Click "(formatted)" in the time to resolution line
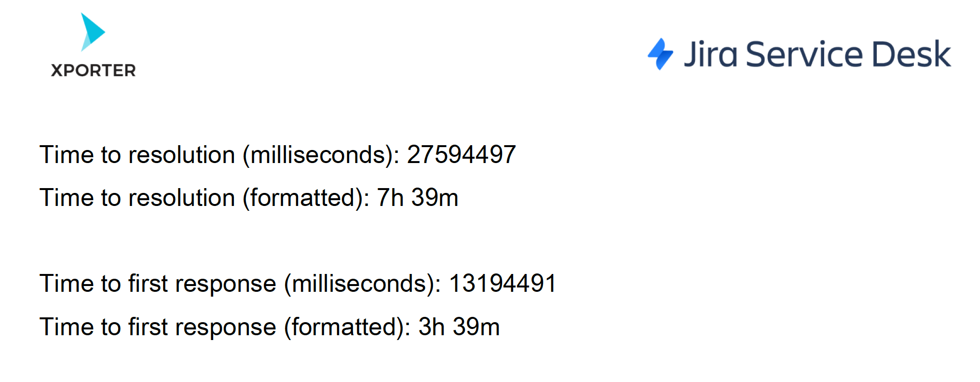The image size is (980, 382). click(x=306, y=198)
